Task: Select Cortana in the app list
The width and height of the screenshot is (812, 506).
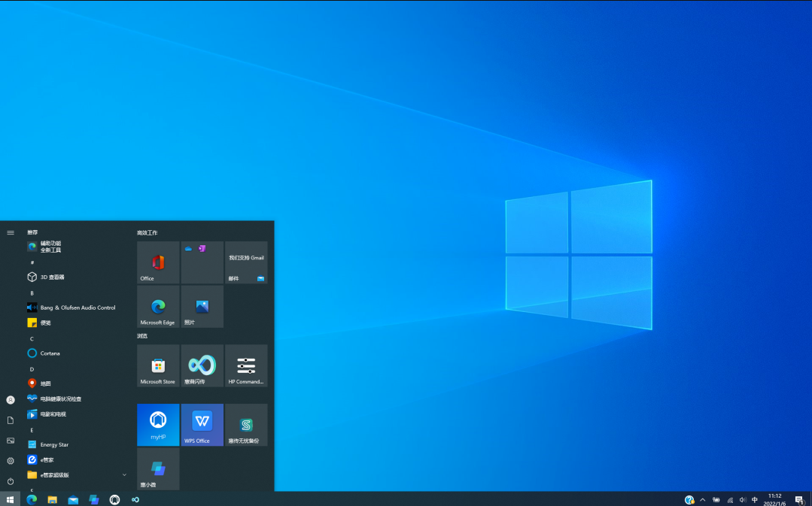Action: click(50, 353)
